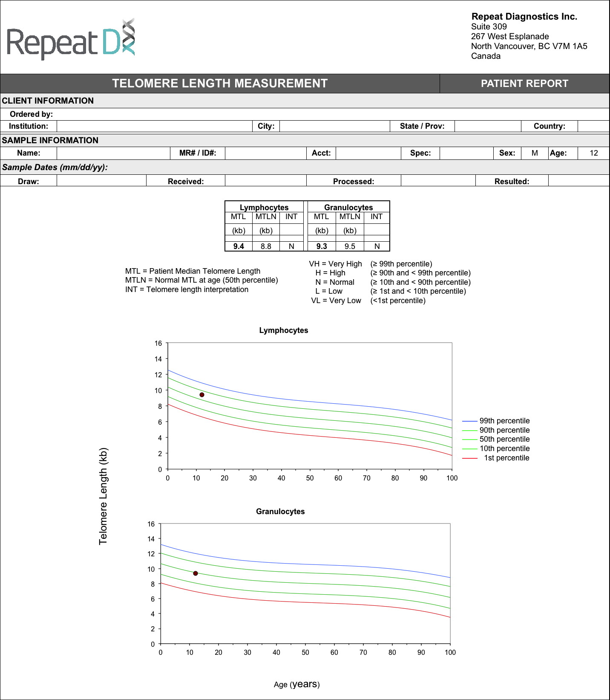The height and width of the screenshot is (700, 610).
Task: Select the Granulocytes MTL value 9.3
Action: coord(322,246)
